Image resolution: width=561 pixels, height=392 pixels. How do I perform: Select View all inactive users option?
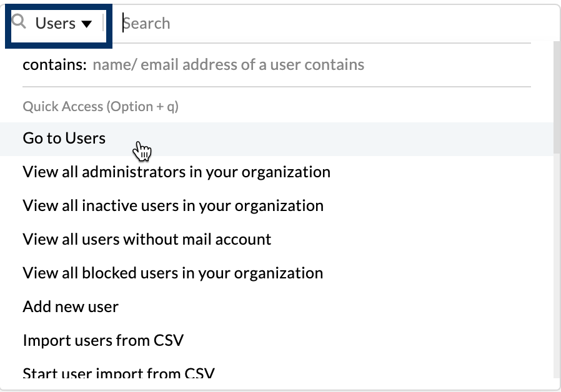(x=173, y=205)
